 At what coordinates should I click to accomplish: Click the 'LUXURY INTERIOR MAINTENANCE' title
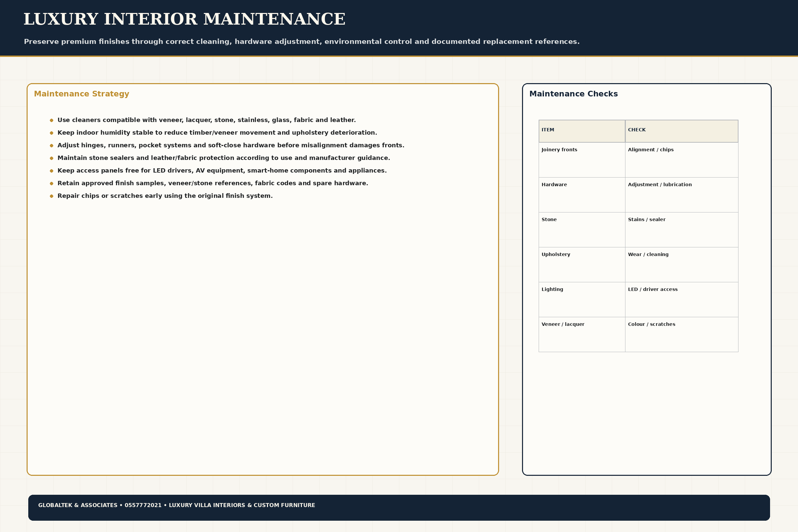pos(184,19)
